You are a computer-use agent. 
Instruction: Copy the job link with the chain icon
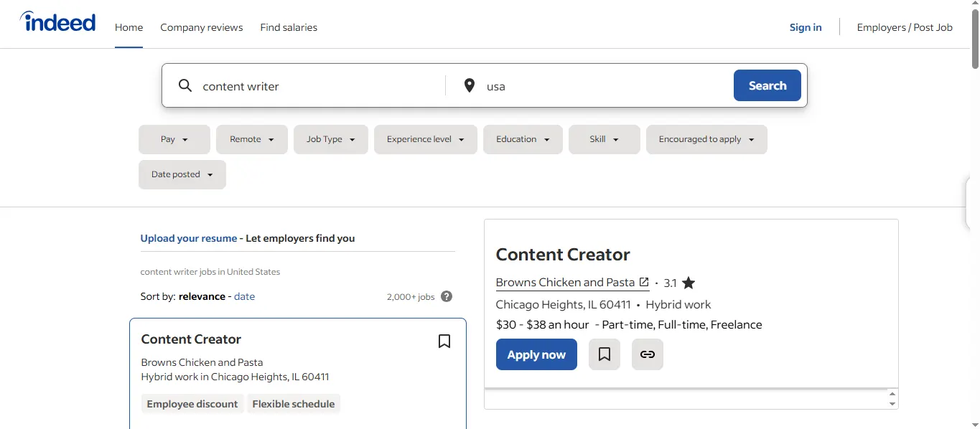point(648,354)
